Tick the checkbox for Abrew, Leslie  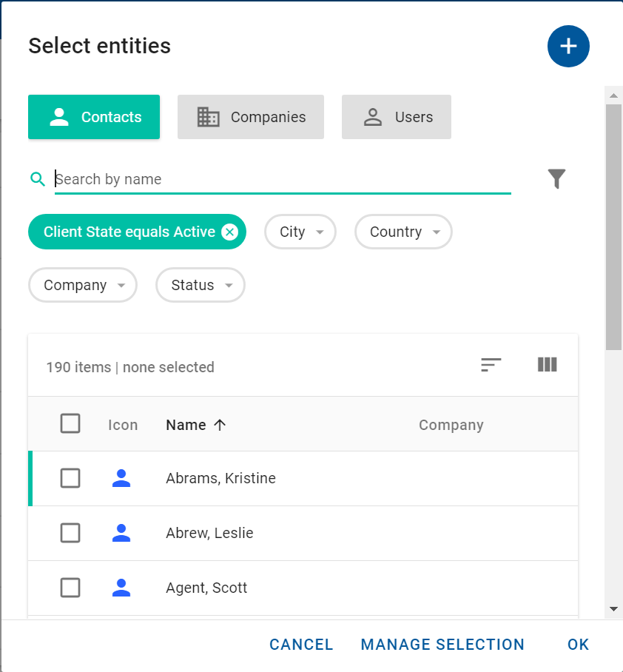coord(70,533)
